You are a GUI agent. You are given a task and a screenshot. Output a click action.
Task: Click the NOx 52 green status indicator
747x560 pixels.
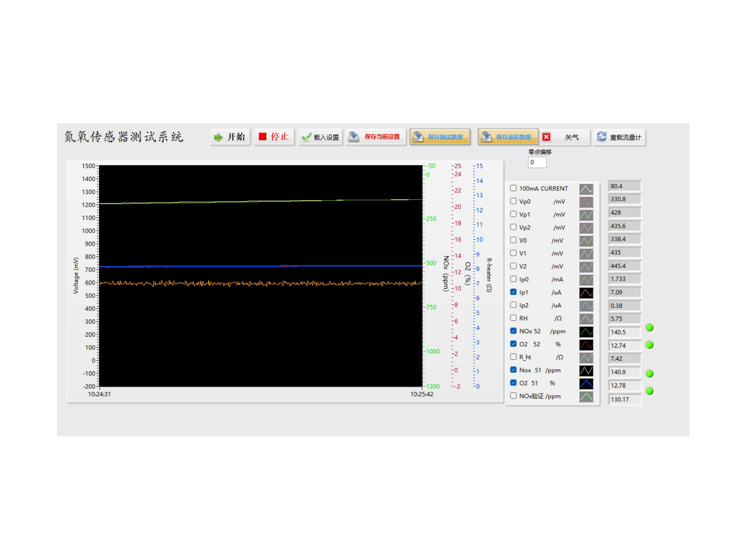coord(649,328)
